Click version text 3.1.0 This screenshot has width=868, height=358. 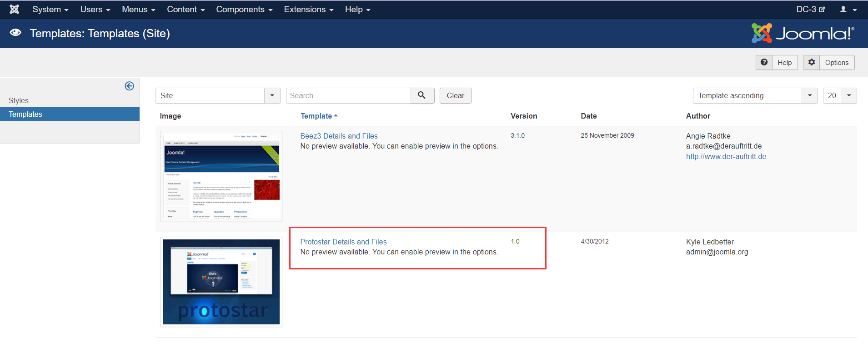coord(517,135)
